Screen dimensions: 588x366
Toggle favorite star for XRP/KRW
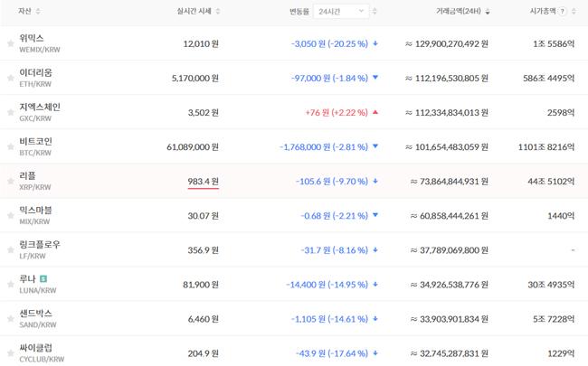coord(11,181)
